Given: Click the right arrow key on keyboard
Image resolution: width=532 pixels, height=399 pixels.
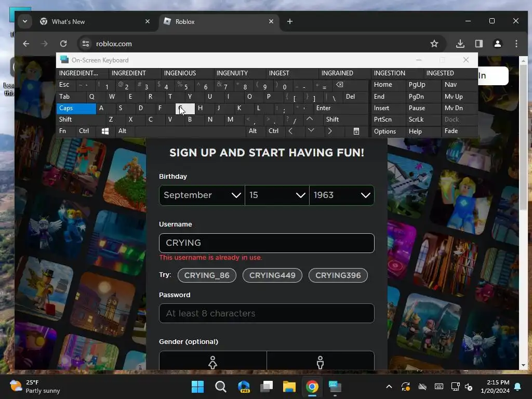Looking at the screenshot, I should pyautogui.click(x=330, y=131).
